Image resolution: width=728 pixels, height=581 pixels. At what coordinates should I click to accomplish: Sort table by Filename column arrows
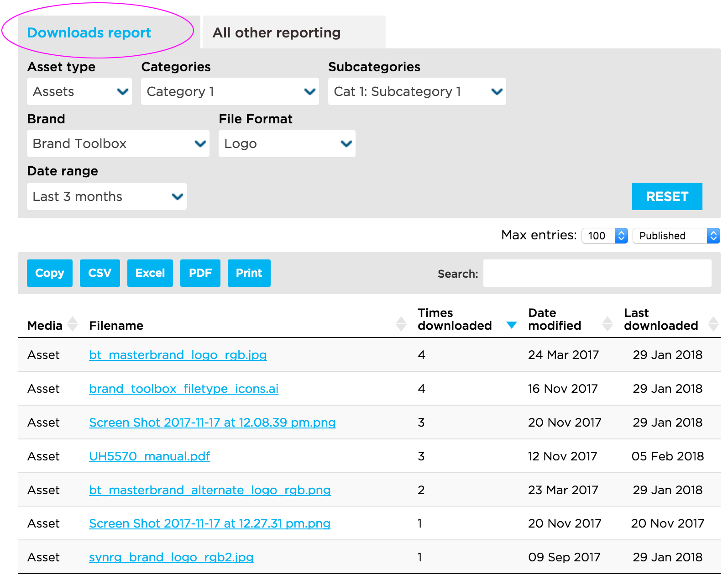401,324
